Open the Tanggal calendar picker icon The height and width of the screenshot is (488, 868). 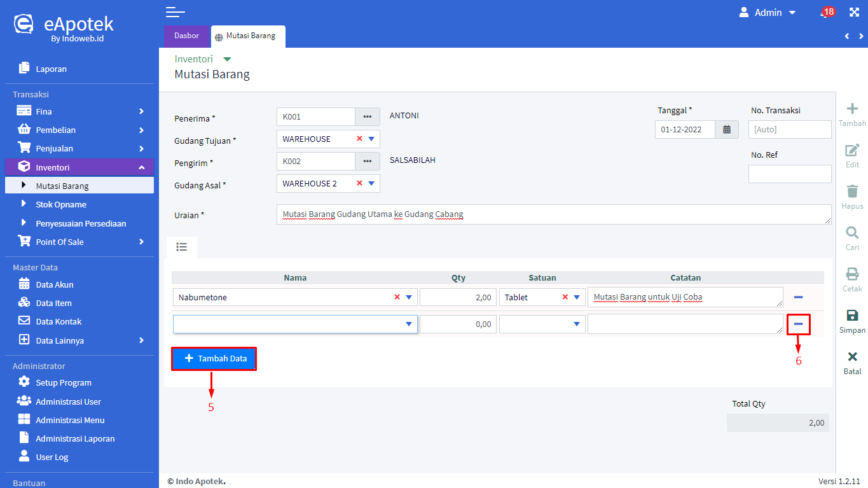pos(727,129)
